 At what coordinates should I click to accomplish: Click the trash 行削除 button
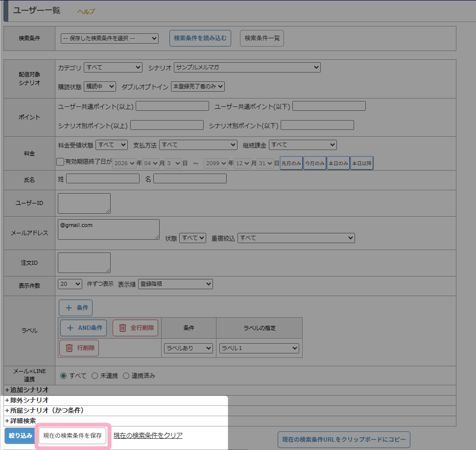point(79,348)
